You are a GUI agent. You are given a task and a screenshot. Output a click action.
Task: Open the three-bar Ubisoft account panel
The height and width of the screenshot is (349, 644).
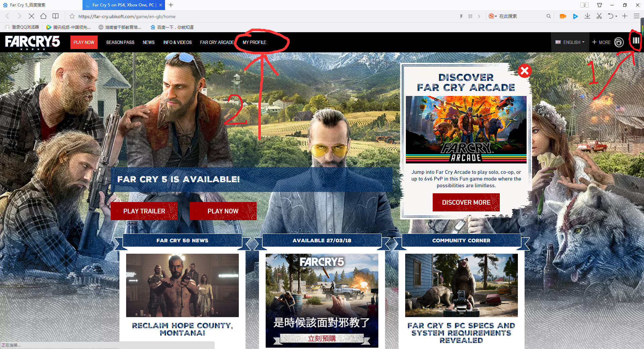(636, 41)
